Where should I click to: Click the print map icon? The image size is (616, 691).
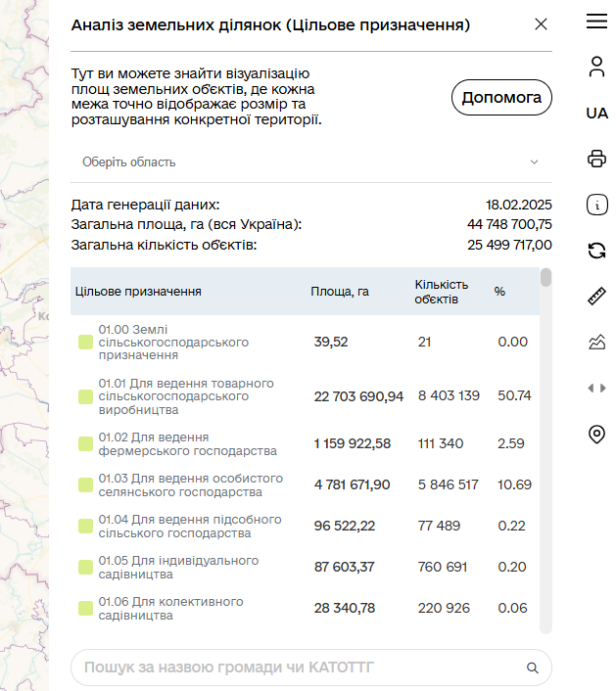[596, 159]
